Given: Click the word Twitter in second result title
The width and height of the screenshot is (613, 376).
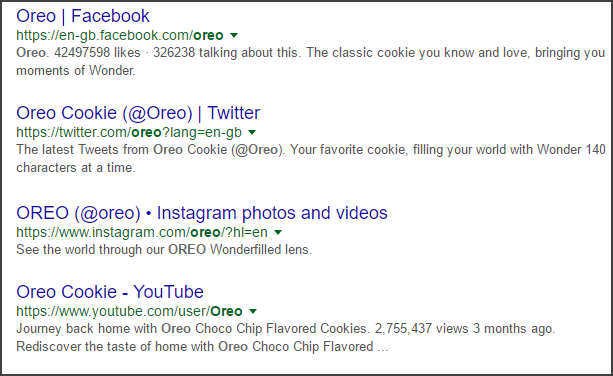Looking at the screenshot, I should 233,113.
